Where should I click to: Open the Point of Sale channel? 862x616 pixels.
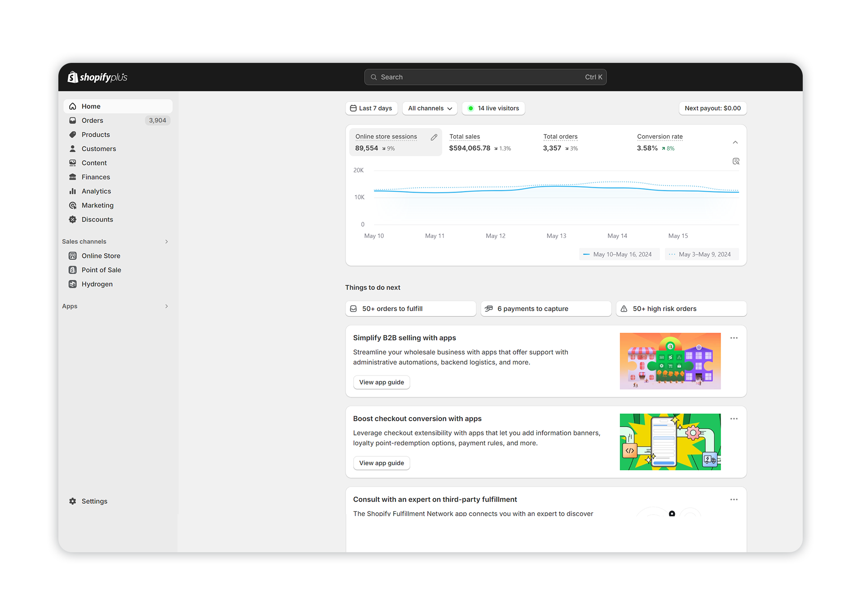click(x=101, y=269)
